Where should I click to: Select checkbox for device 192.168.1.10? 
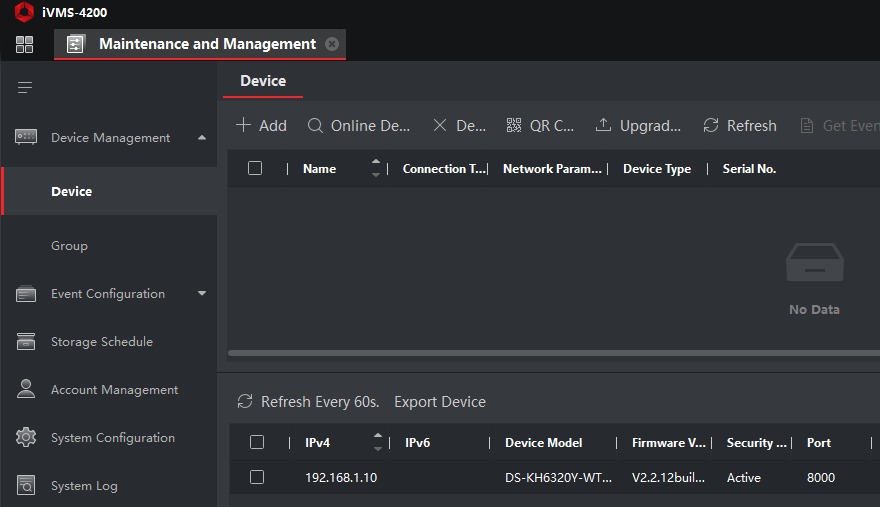pyautogui.click(x=257, y=477)
